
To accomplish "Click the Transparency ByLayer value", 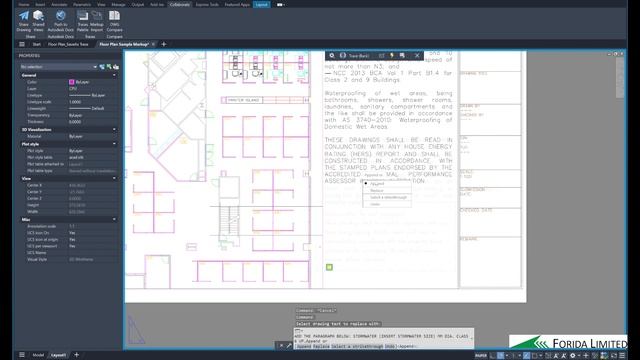I will (93, 116).
